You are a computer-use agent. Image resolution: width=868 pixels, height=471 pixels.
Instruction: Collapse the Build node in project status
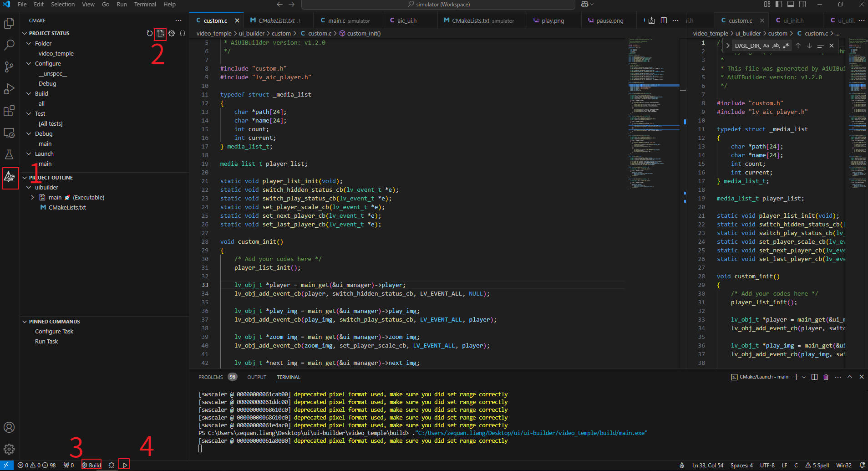(29, 93)
